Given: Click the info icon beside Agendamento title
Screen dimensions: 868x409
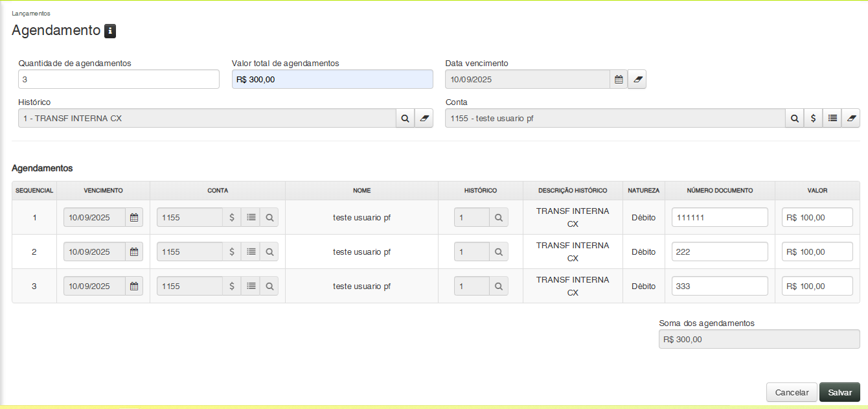Looking at the screenshot, I should click(110, 30).
